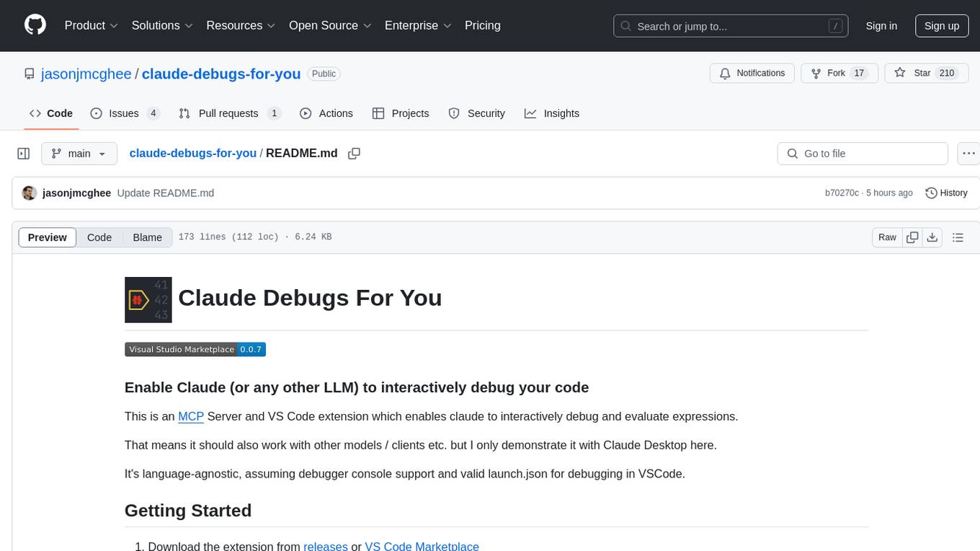
Task: Expand the Product menu
Action: point(92,25)
